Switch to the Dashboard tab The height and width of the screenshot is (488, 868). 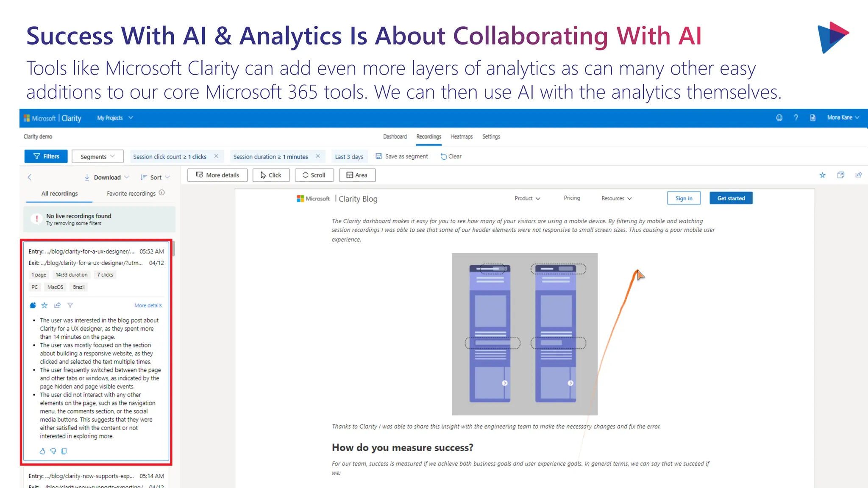(395, 136)
